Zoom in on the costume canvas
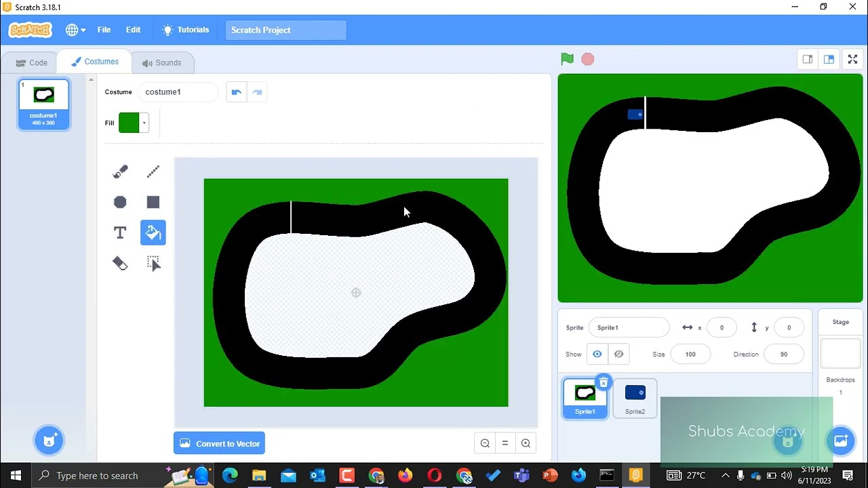Image resolution: width=868 pixels, height=488 pixels. [x=526, y=443]
